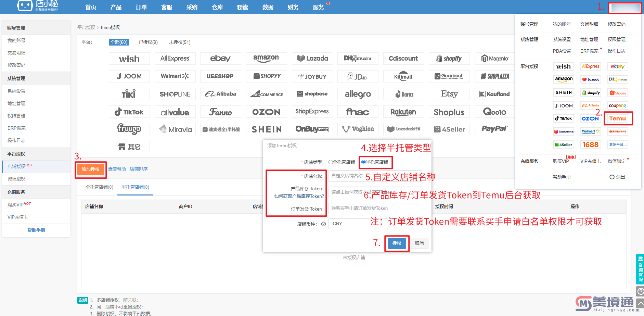The height and width of the screenshot is (316, 644).
Task: Open the 财务 top menu
Action: pyautogui.click(x=293, y=7)
